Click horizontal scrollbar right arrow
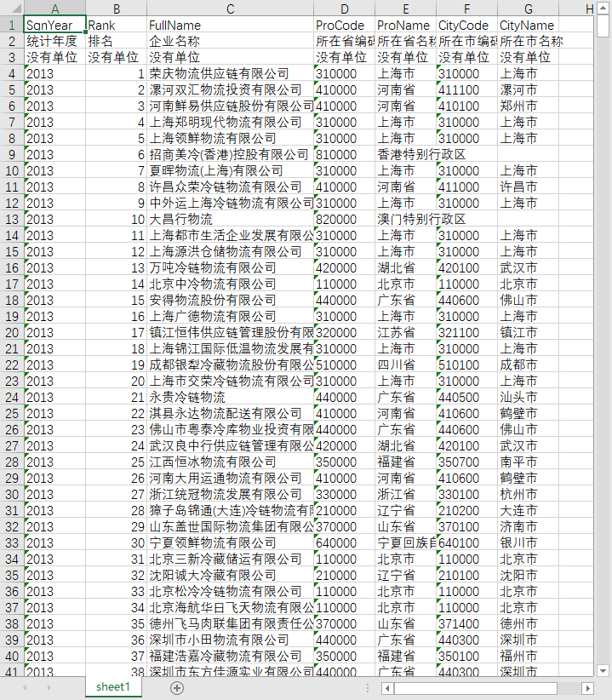612x700 pixels. click(588, 688)
